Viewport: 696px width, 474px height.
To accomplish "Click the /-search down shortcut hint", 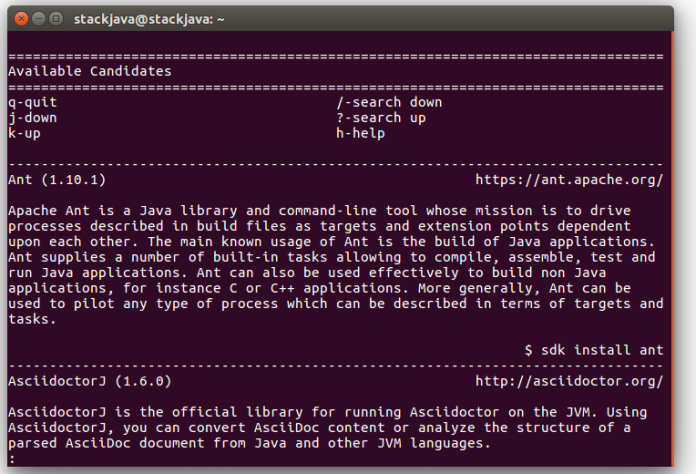I will [x=389, y=102].
